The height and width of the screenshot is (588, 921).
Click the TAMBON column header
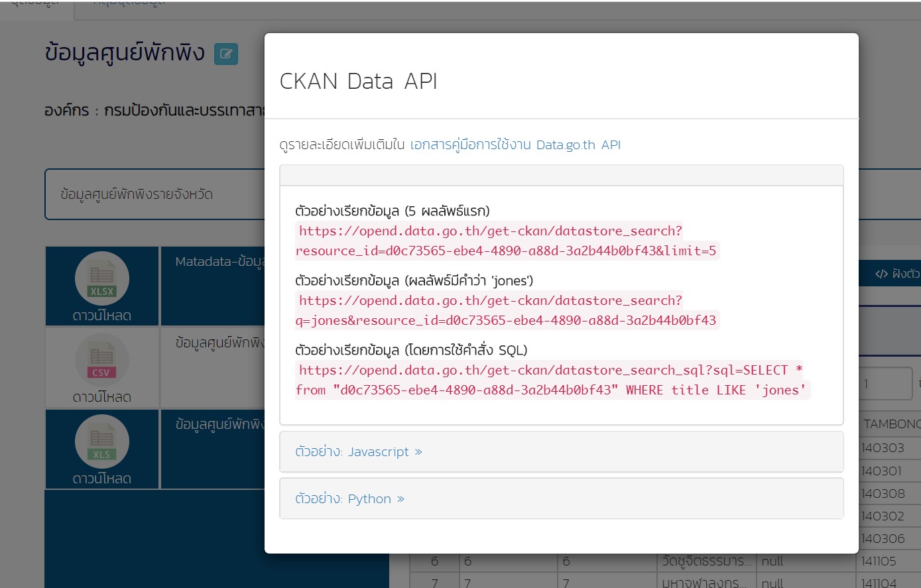[x=892, y=424]
